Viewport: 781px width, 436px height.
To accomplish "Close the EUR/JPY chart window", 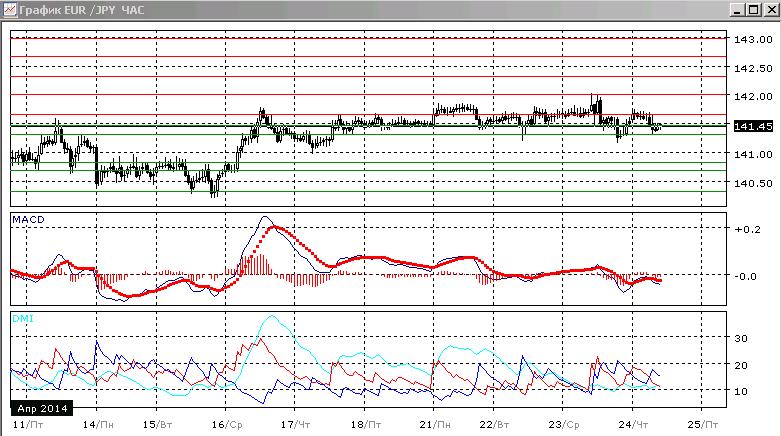I will 771,10.
